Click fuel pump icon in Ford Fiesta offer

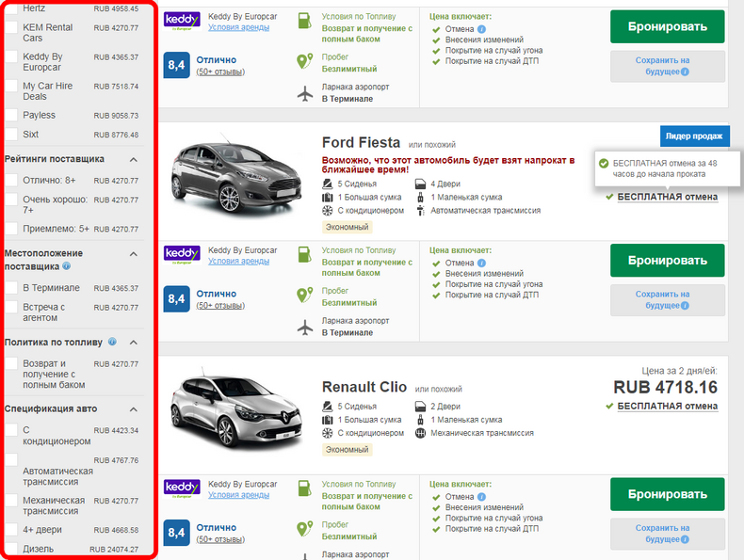coord(304,254)
